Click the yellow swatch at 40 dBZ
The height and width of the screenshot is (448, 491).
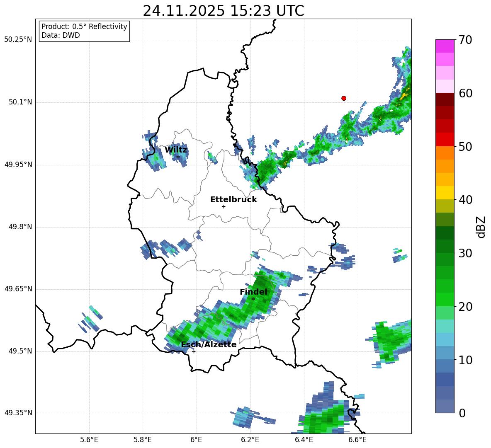[x=445, y=193]
